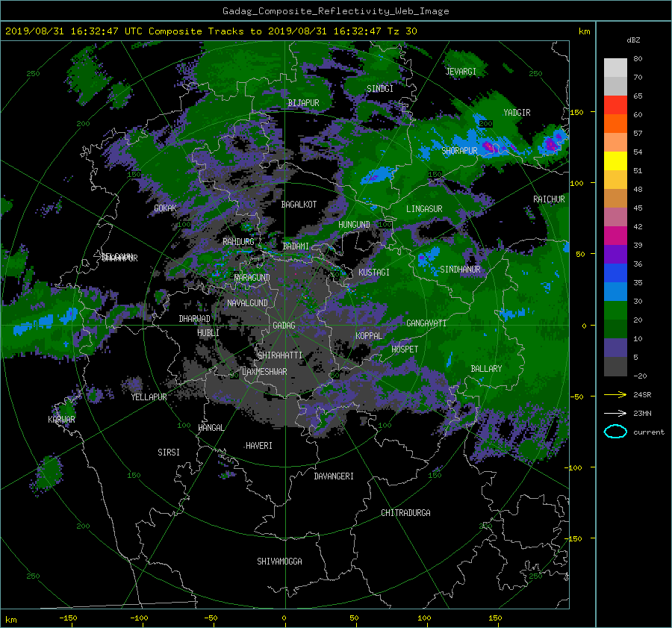Click the SIRSI city label
Screen dimensions: 672x628
[x=169, y=453]
